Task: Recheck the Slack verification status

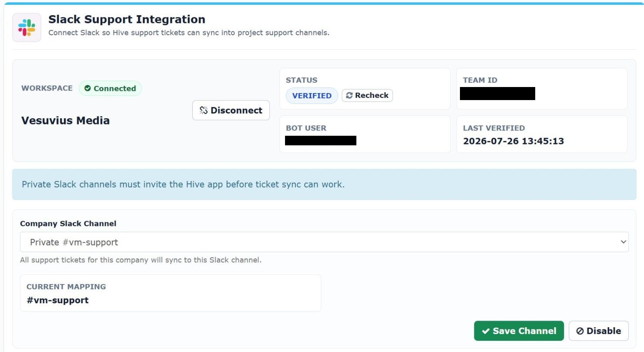Action: click(x=367, y=96)
